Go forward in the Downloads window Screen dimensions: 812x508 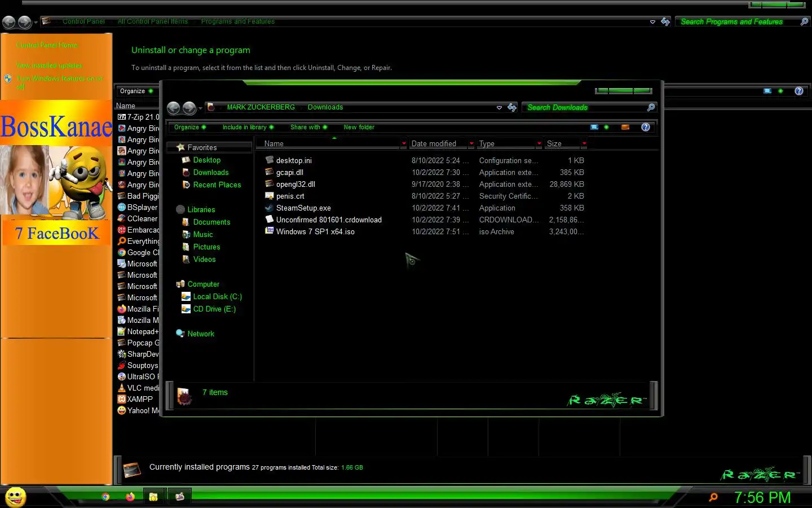189,108
